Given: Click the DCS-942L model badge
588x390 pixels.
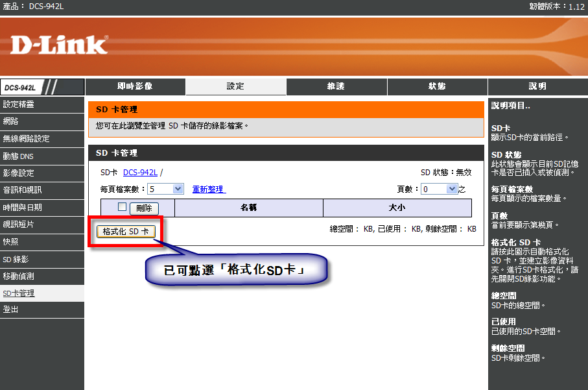Looking at the screenshot, I should [42, 87].
